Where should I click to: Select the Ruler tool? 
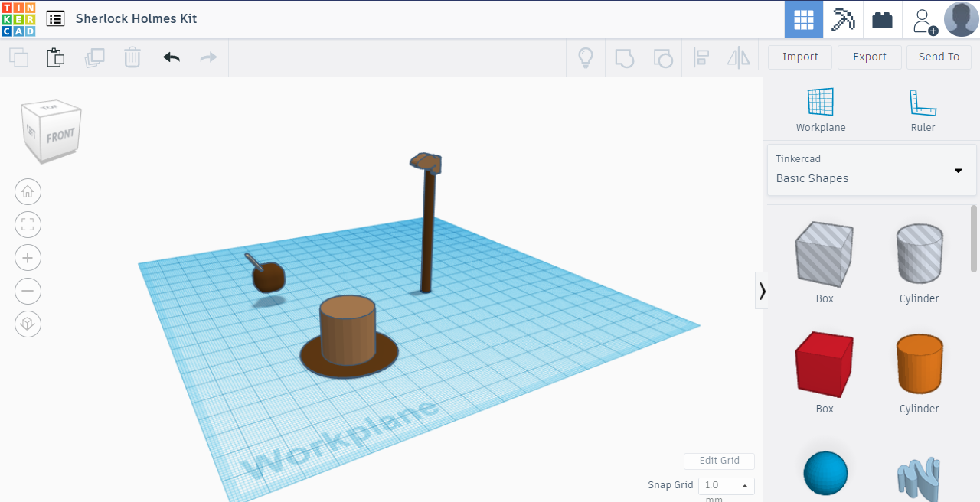pos(923,110)
